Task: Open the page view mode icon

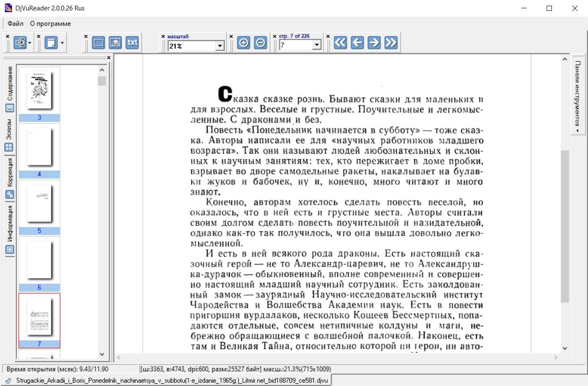Action: [x=51, y=43]
